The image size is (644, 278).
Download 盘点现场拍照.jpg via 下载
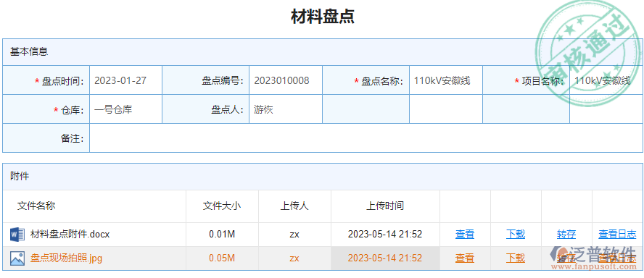click(x=516, y=258)
